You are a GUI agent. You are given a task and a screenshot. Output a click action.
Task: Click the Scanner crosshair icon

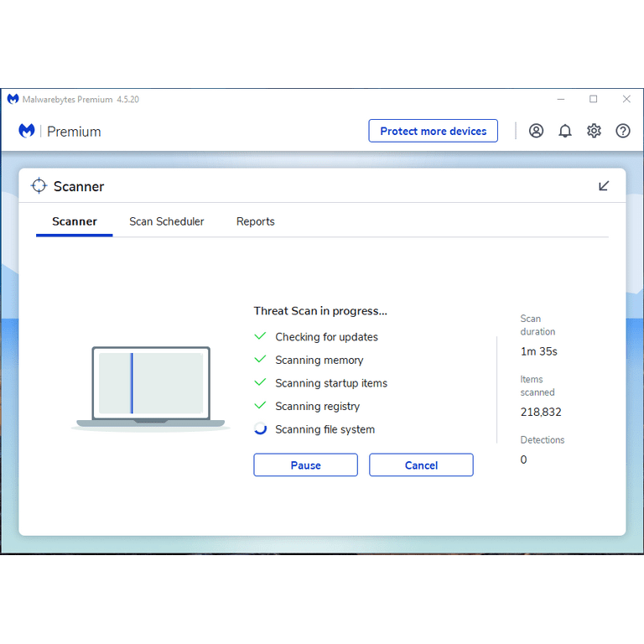click(x=39, y=186)
